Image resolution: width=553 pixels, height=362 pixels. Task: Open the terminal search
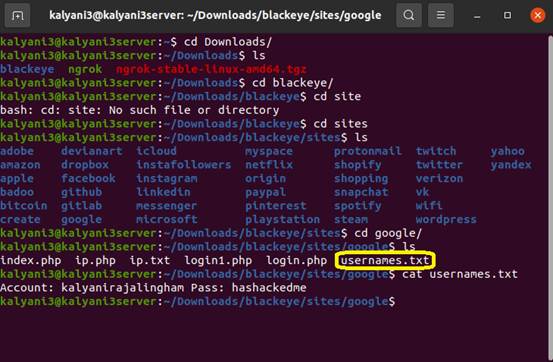(x=409, y=16)
